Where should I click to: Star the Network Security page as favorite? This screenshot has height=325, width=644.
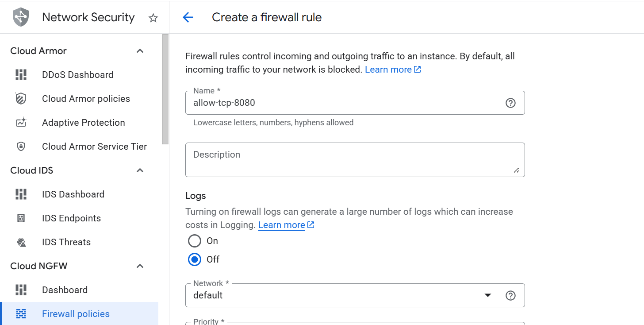tap(153, 18)
